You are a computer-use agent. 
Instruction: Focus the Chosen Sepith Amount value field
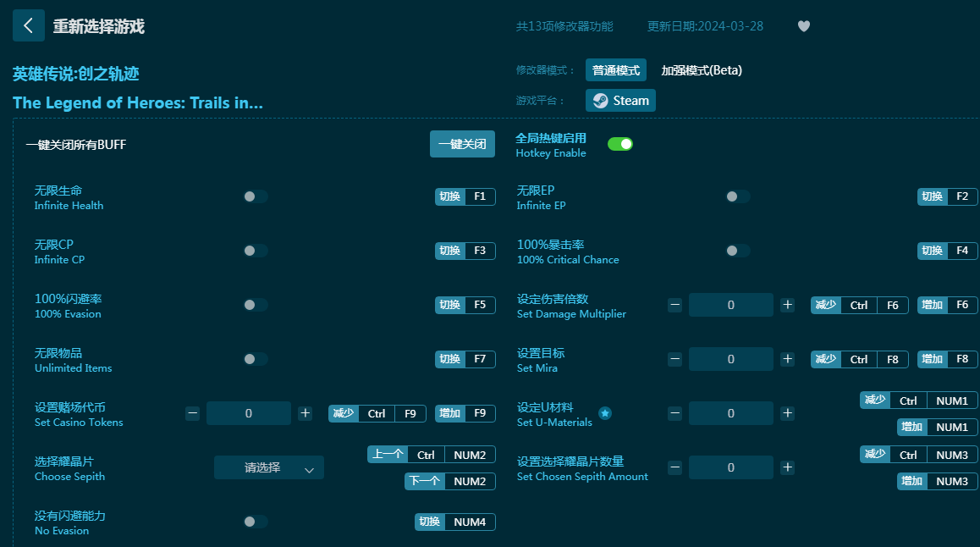730,467
